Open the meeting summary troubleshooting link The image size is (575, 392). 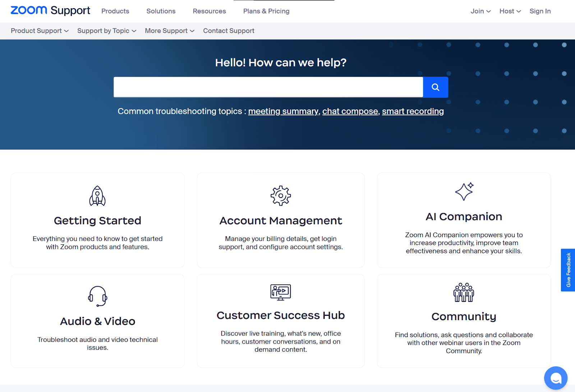(x=283, y=111)
